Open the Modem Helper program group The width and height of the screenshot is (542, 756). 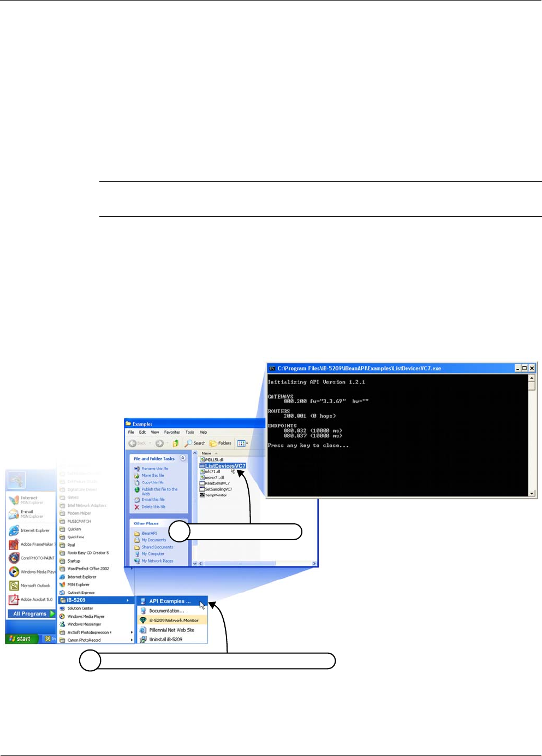75,513
